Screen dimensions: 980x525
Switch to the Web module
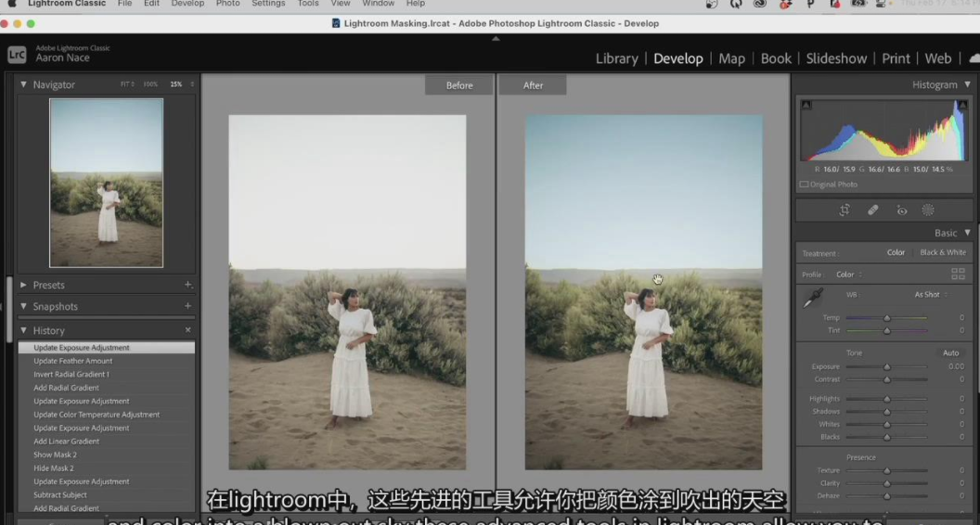pyautogui.click(x=937, y=58)
